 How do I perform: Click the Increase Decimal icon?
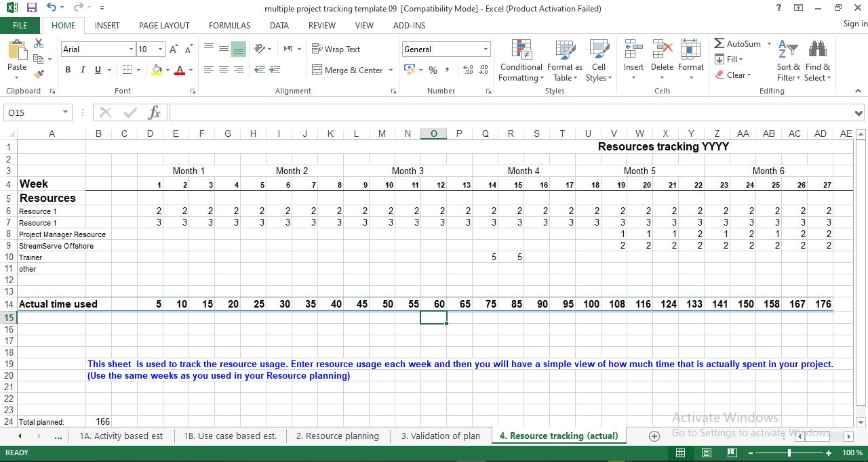468,70
